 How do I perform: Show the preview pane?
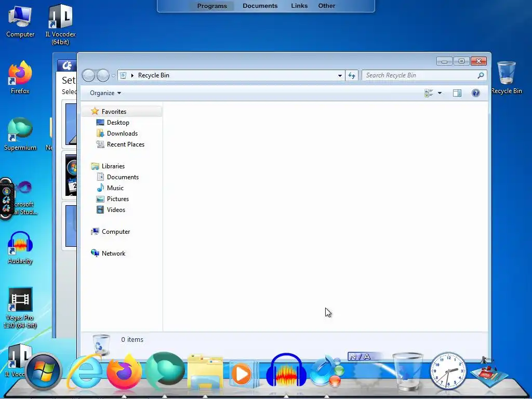tap(457, 93)
